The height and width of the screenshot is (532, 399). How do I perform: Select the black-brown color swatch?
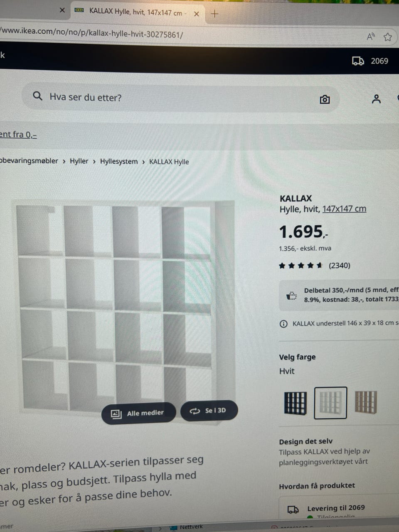[296, 403]
